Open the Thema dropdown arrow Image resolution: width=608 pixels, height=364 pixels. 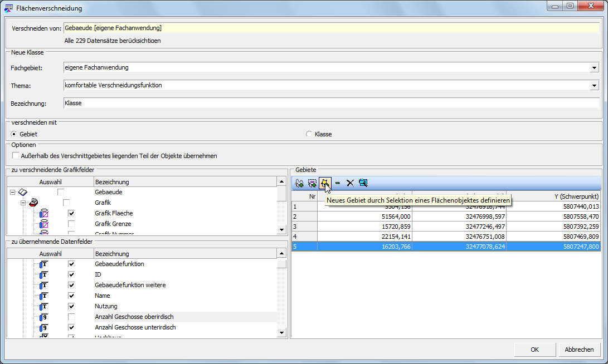(x=594, y=86)
